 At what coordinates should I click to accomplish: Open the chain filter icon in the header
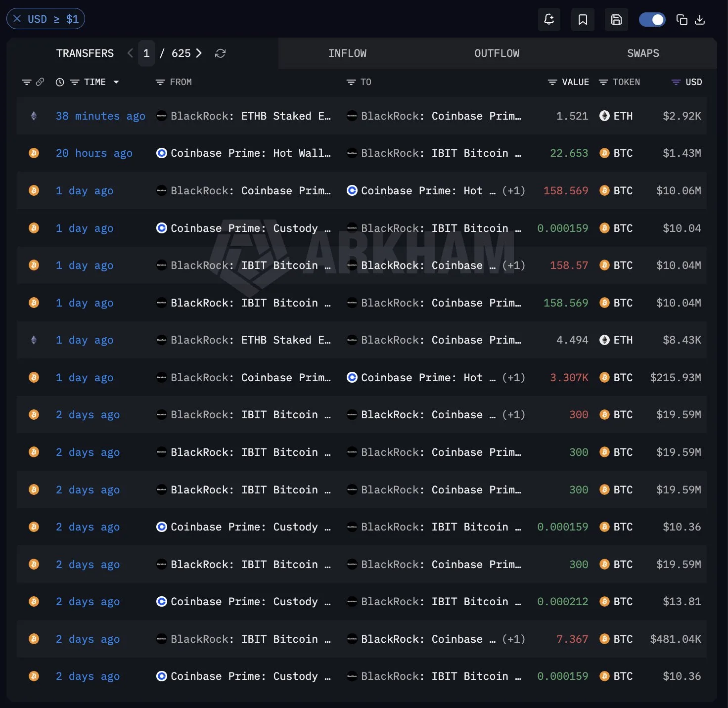27,82
